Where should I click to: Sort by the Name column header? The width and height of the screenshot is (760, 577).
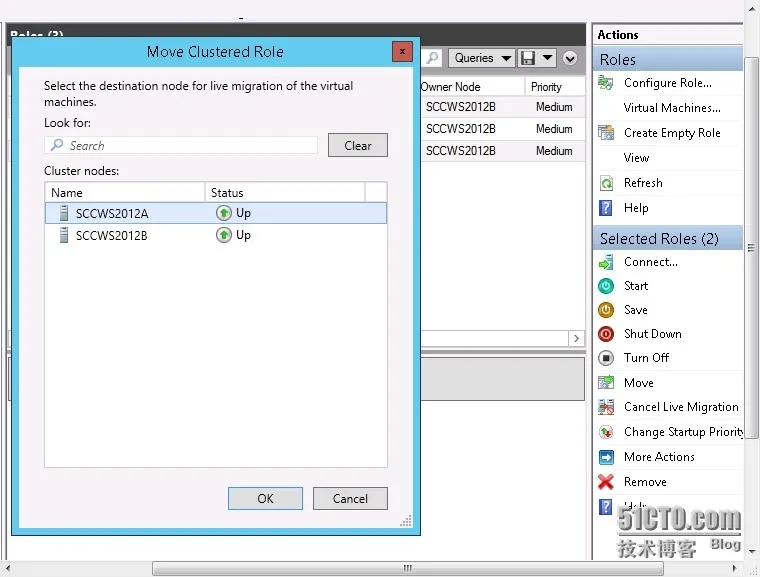[125, 192]
